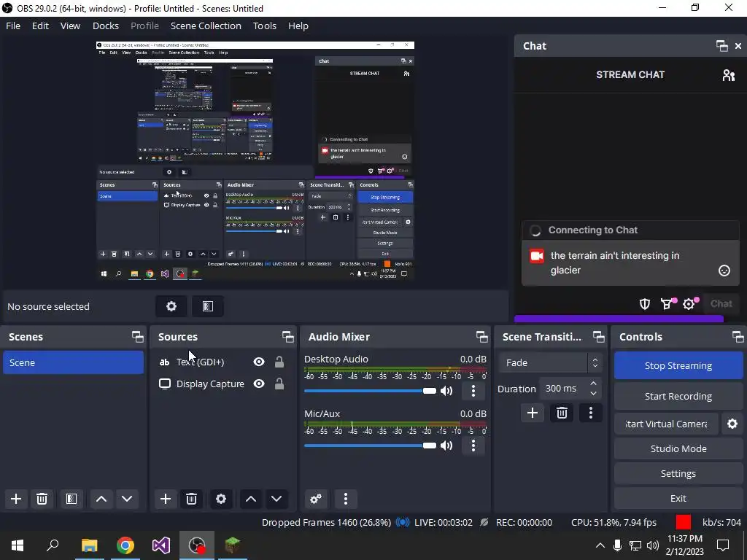747x560 pixels.
Task: Show hidden system tray icons chevron
Action: tap(600, 545)
